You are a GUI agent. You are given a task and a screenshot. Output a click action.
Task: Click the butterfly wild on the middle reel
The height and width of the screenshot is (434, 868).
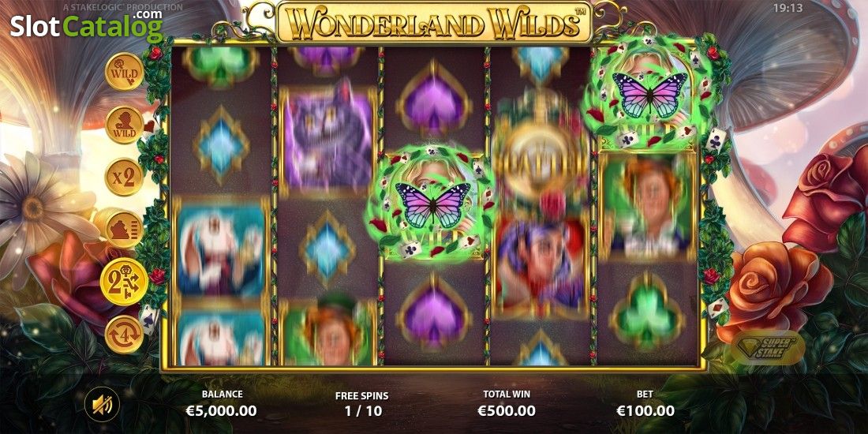pos(433,204)
